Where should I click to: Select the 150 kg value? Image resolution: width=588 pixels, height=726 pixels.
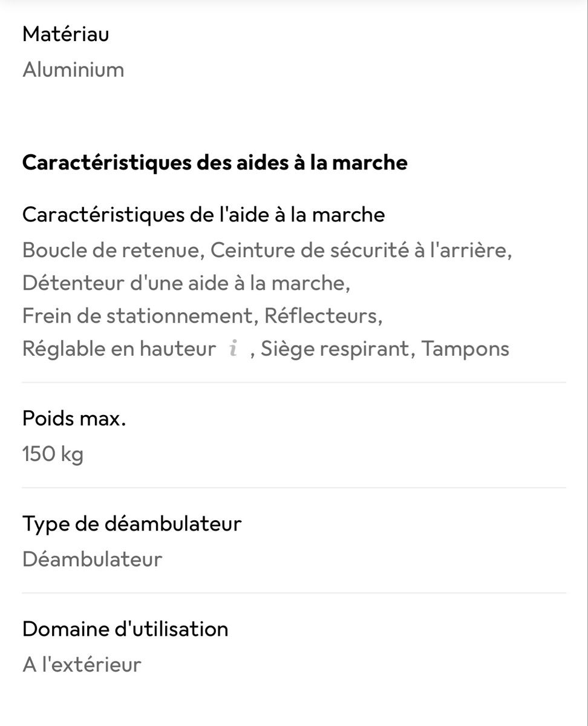53,454
